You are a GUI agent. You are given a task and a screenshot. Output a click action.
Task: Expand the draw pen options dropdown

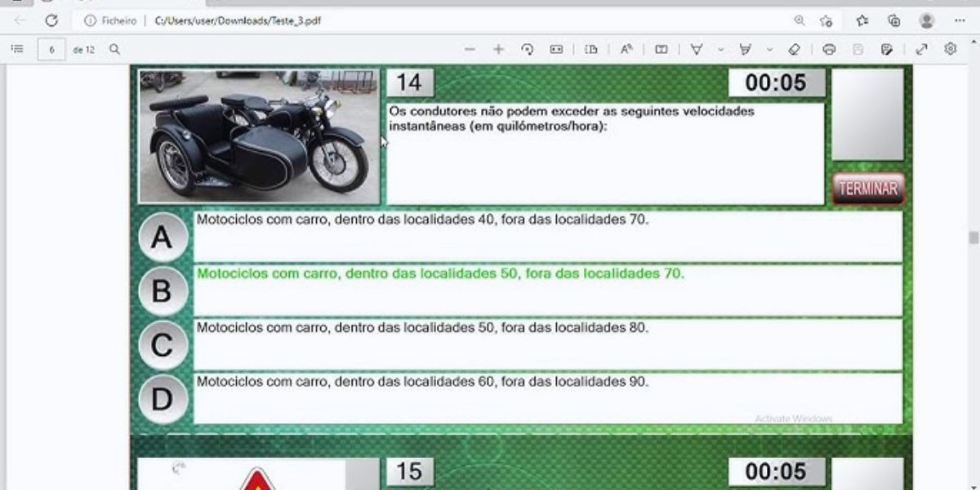720,49
